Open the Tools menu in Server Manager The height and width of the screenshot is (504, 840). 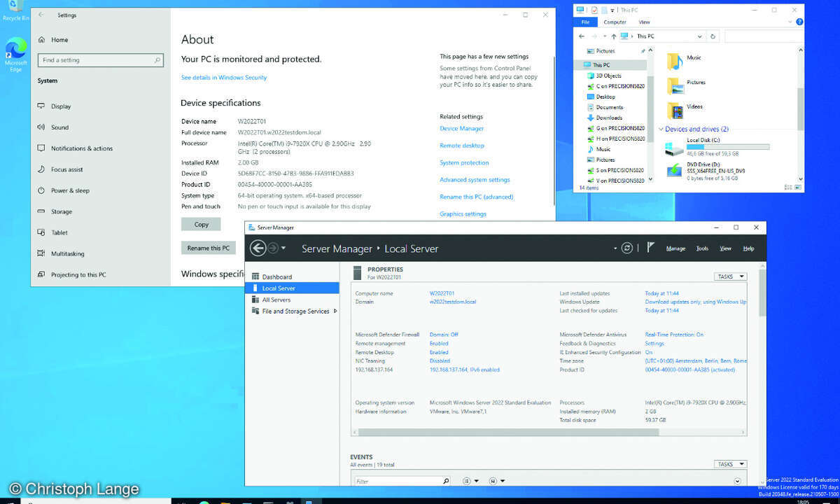[702, 248]
